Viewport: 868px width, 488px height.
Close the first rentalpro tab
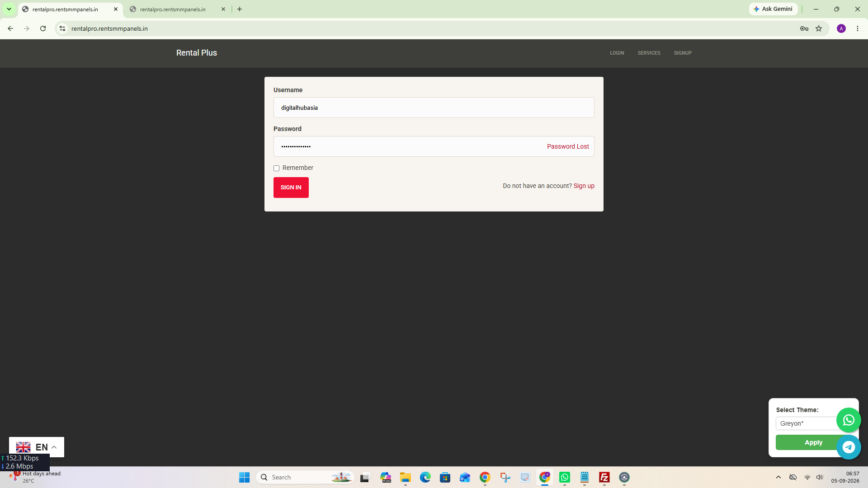(x=116, y=9)
